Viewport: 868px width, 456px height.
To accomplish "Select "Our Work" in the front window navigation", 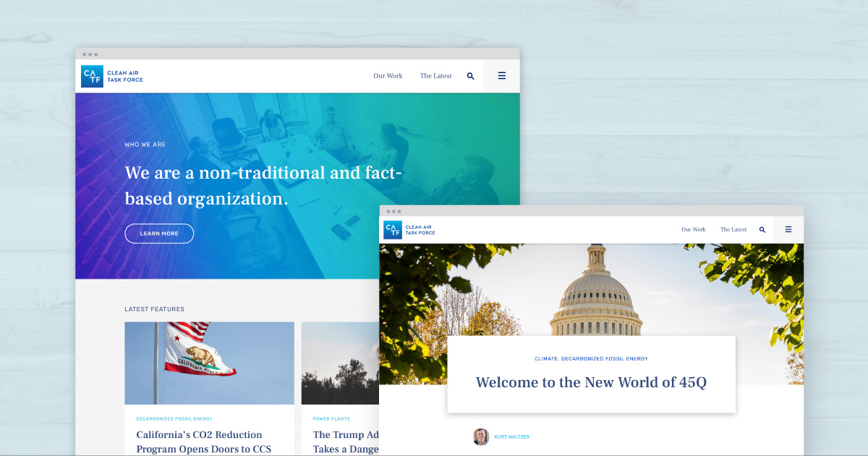I will (x=693, y=229).
